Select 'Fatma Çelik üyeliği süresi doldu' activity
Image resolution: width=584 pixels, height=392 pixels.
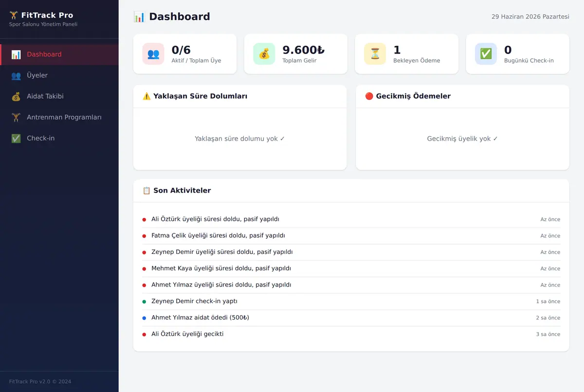[351, 236]
